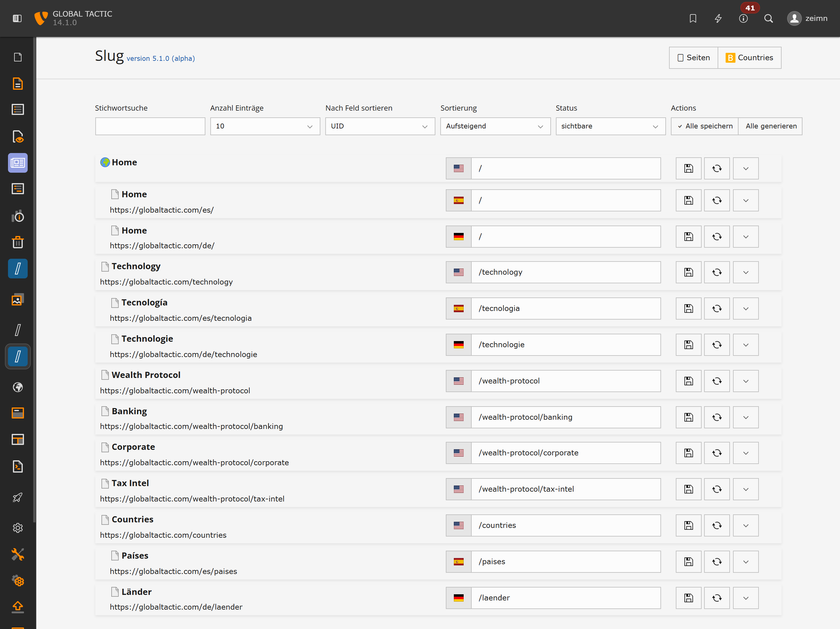Regenerate the slug for Banking page

pyautogui.click(x=717, y=417)
